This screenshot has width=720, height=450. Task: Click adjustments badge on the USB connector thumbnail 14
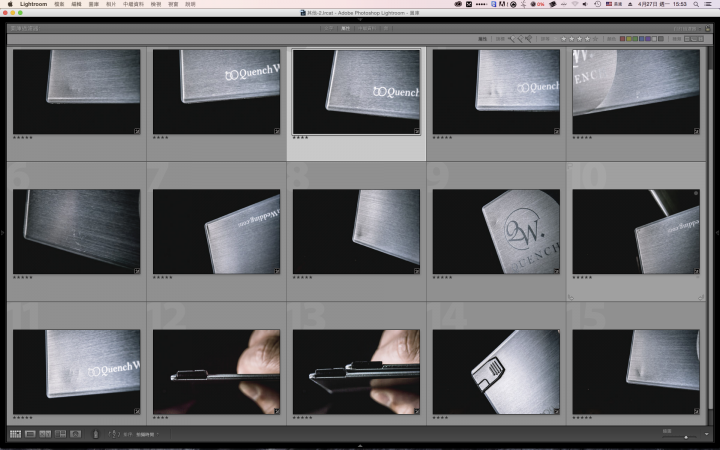[x=557, y=411]
